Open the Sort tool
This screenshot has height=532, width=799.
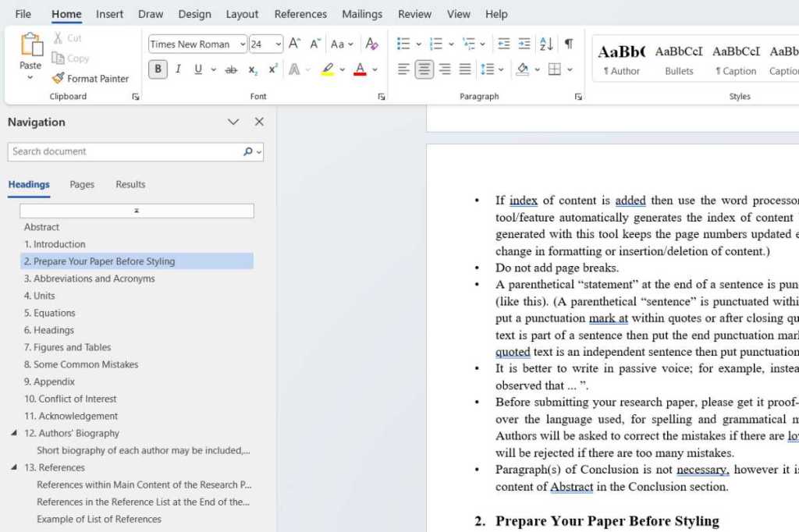tap(547, 44)
